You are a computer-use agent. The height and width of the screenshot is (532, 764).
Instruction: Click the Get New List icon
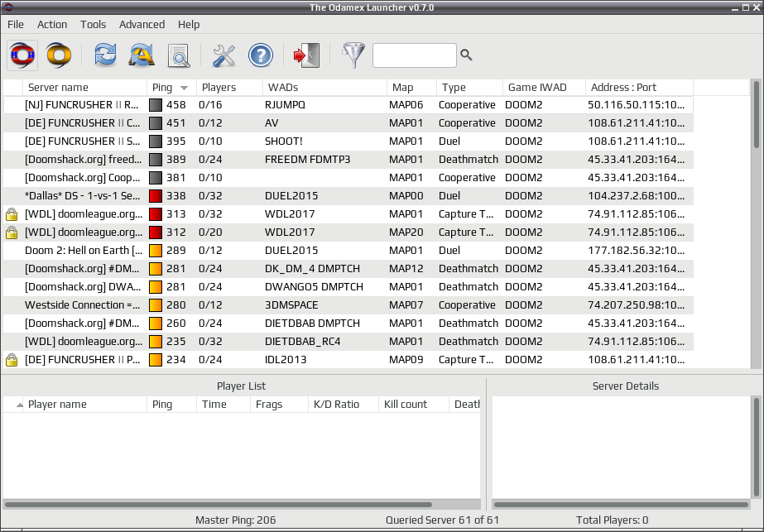[x=142, y=55]
